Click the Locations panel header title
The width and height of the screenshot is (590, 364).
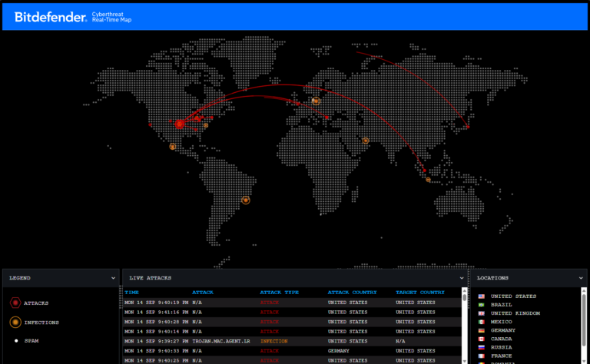(x=492, y=278)
